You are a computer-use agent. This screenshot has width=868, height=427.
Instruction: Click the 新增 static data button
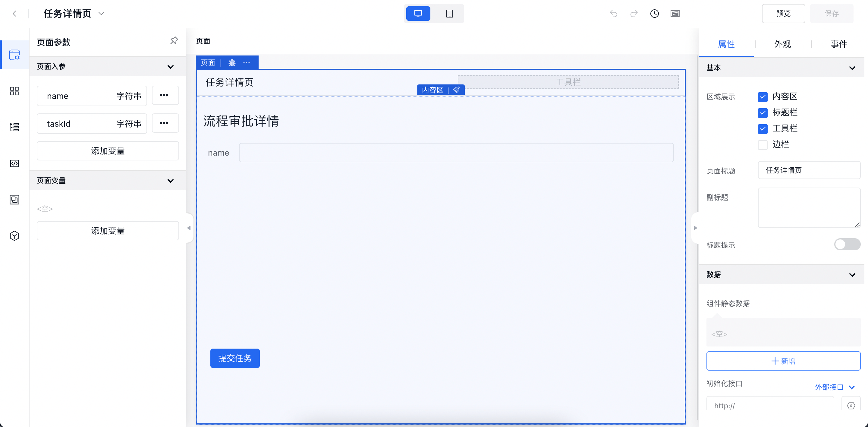783,361
